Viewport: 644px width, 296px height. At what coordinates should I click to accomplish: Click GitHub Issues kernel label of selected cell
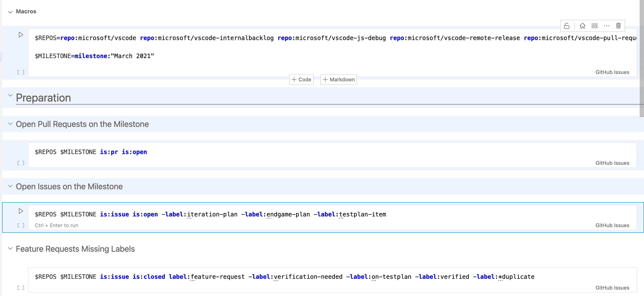point(612,225)
